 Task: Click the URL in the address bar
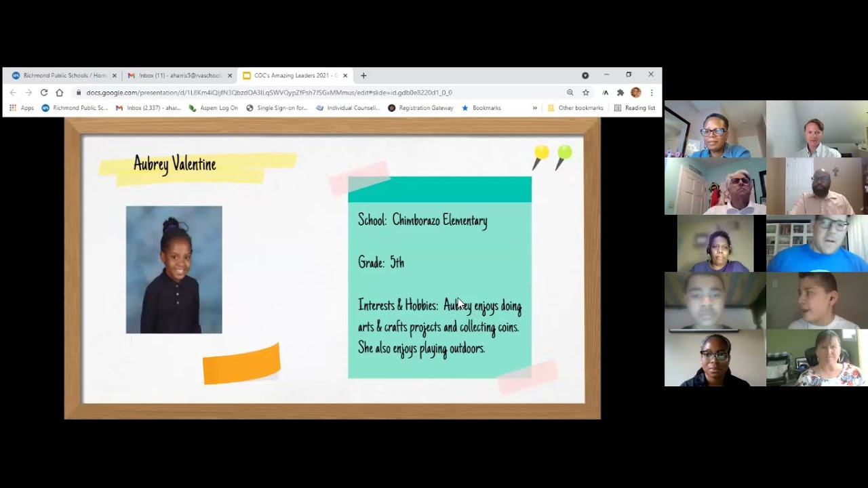[x=269, y=93]
